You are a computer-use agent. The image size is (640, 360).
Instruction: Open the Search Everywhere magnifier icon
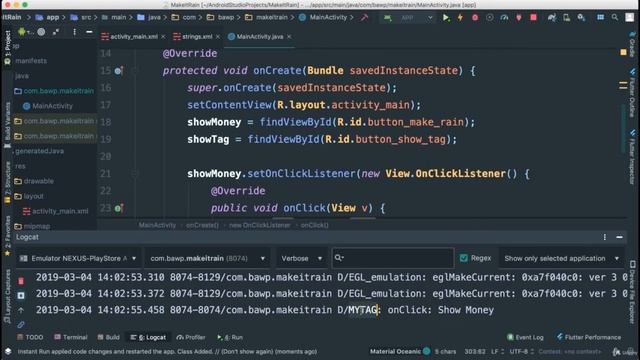coord(615,18)
